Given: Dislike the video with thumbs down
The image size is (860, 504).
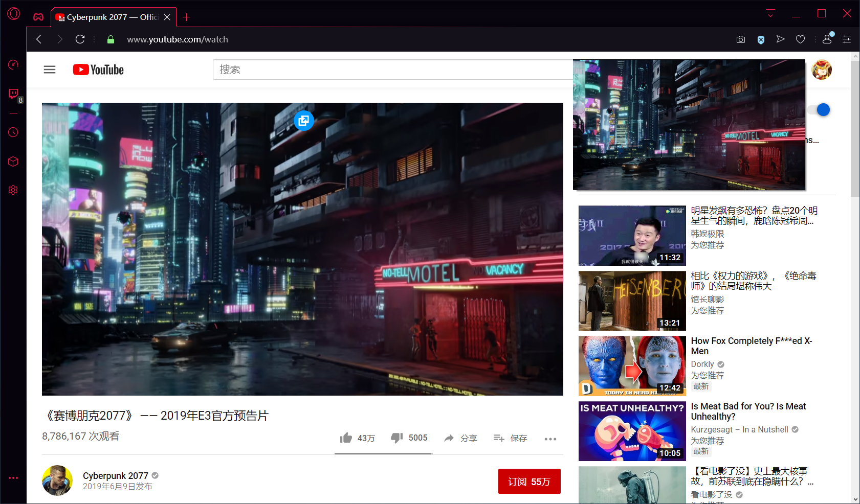Looking at the screenshot, I should point(409,438).
